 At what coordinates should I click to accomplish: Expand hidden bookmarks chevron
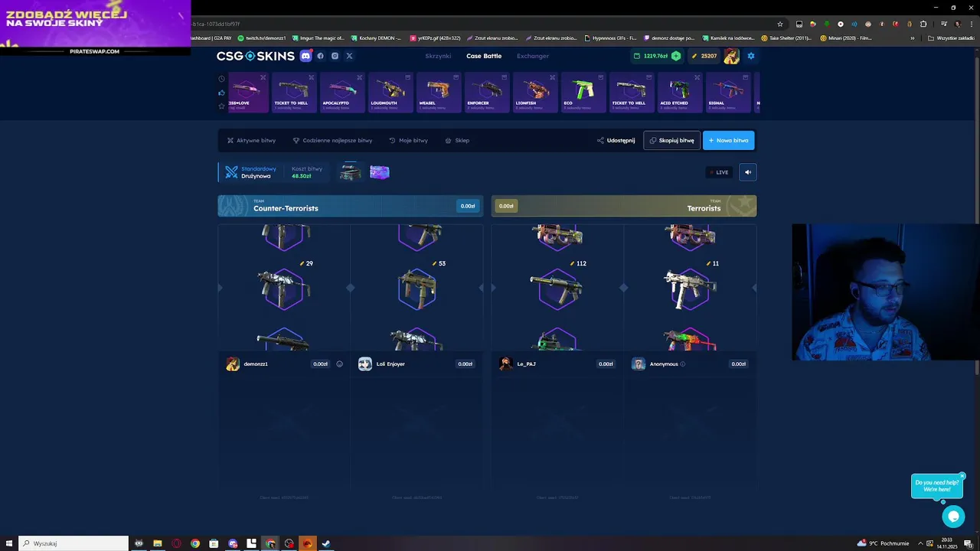tap(912, 37)
